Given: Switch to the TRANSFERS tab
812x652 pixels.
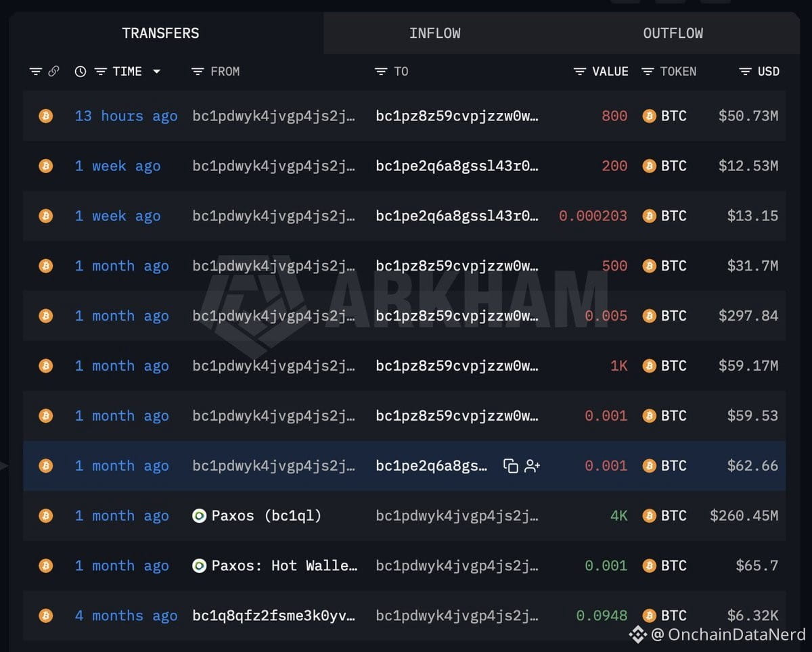Looking at the screenshot, I should pos(160,33).
